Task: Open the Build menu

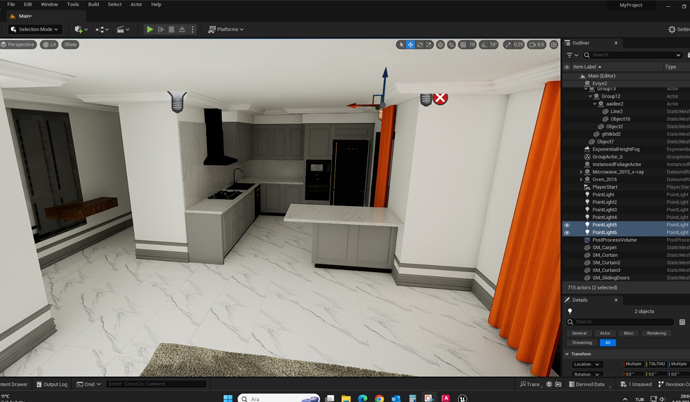Action: pyautogui.click(x=93, y=5)
